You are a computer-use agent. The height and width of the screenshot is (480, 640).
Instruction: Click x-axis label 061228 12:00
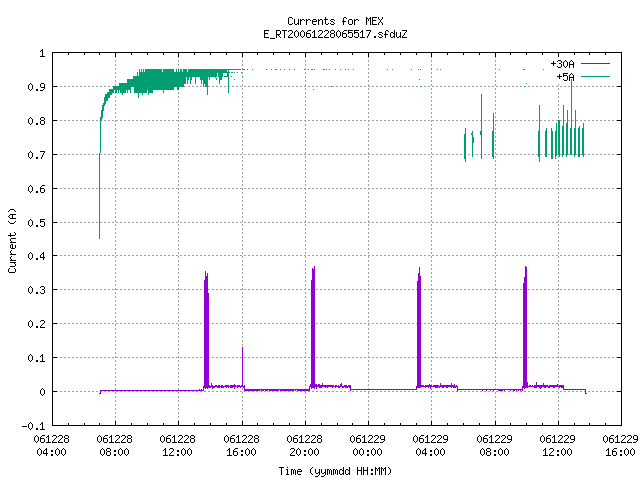click(x=178, y=446)
